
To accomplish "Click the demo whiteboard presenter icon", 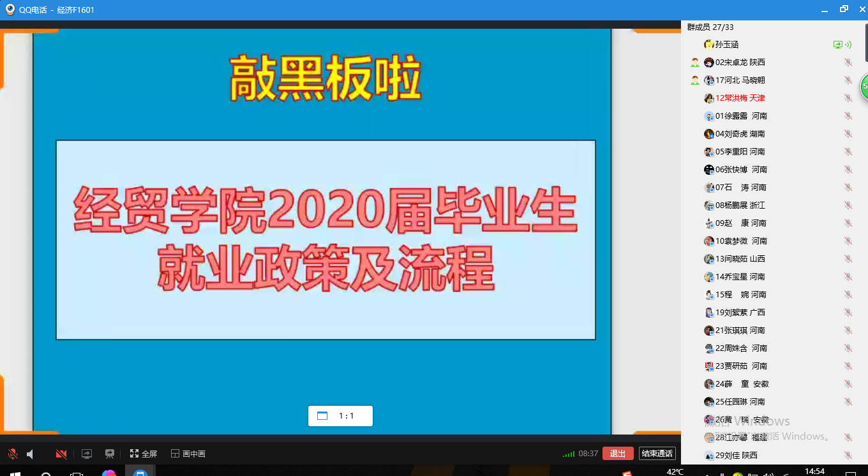I will [x=110, y=454].
